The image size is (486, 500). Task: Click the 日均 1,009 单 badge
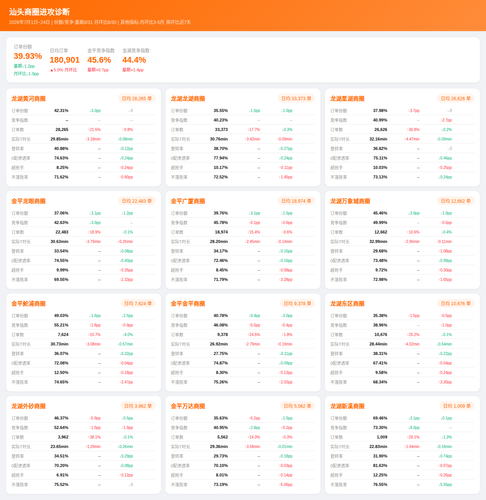[x=457, y=406]
